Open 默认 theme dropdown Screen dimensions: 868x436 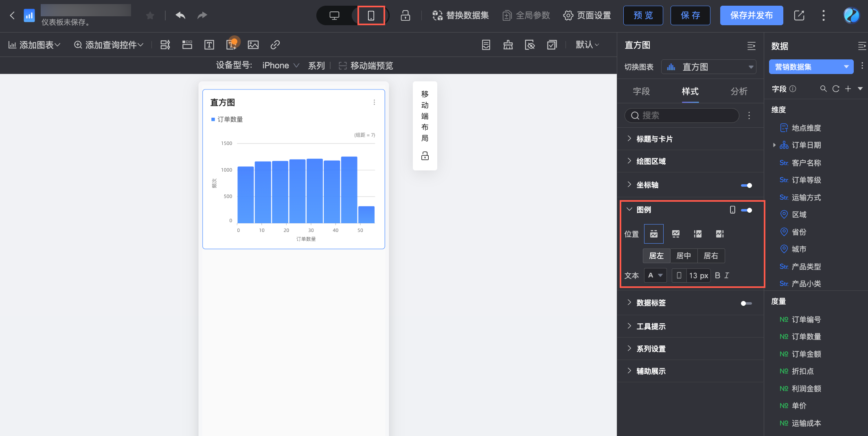coord(587,45)
